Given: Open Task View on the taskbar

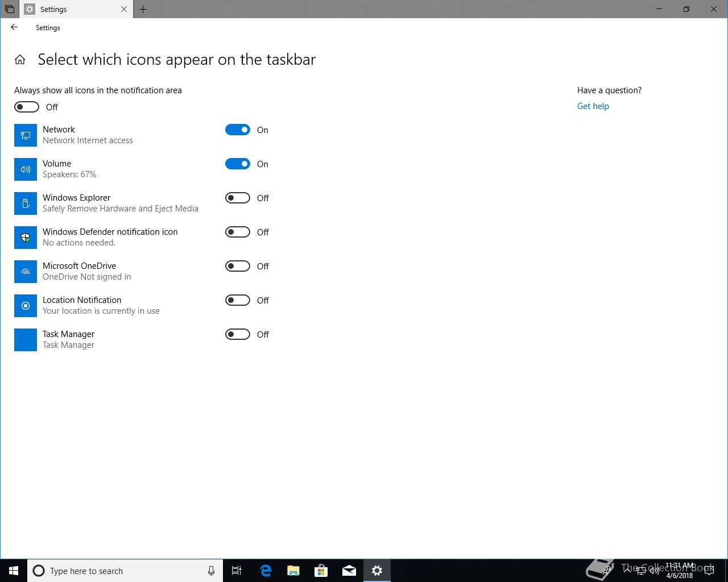Looking at the screenshot, I should pyautogui.click(x=237, y=571).
